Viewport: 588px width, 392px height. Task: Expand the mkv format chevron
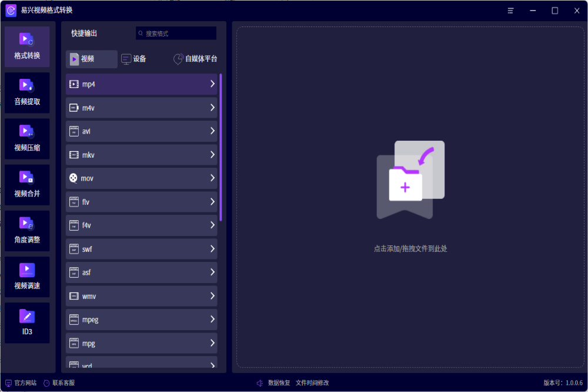(212, 155)
